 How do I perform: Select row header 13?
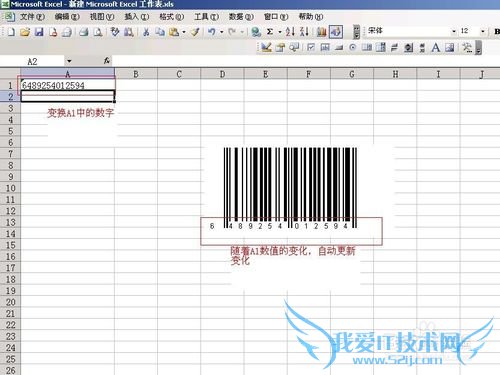tap(10, 222)
